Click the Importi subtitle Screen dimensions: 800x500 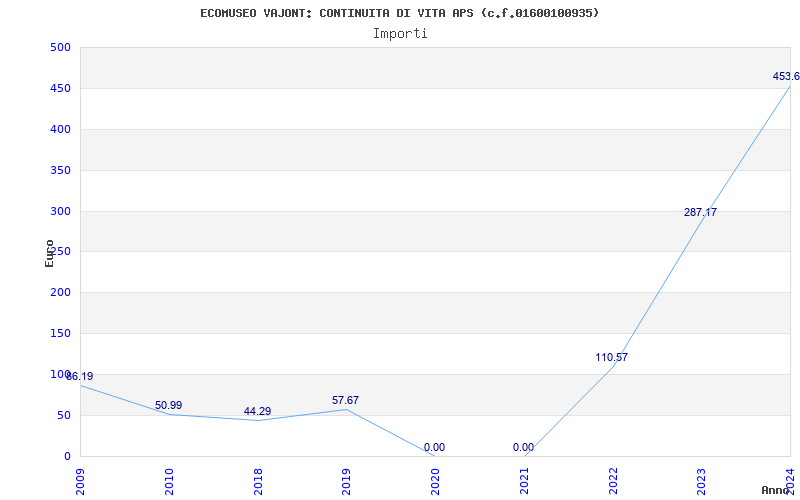[400, 34]
